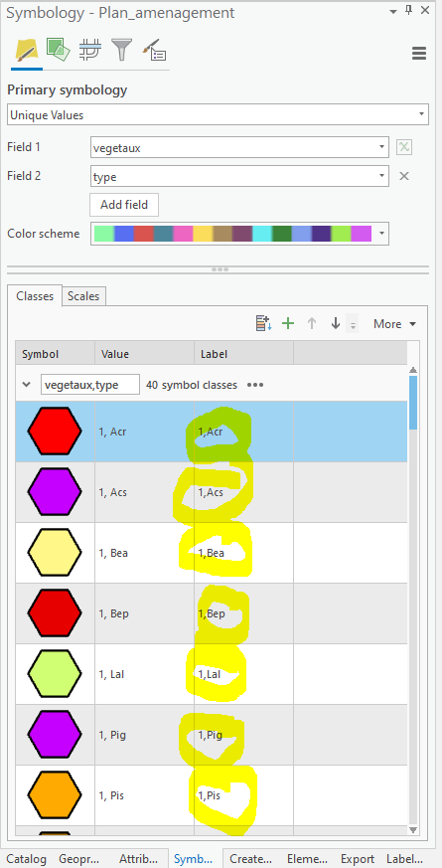Image resolution: width=442 pixels, height=868 pixels.
Task: Open expression builder icon next to Field 1
Action: [x=404, y=147]
